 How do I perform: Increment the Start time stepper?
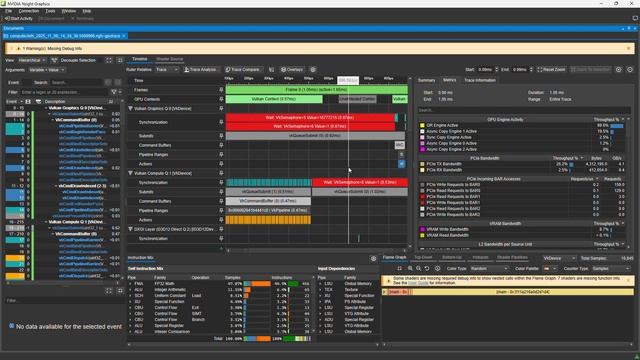pyautogui.click(x=496, y=68)
